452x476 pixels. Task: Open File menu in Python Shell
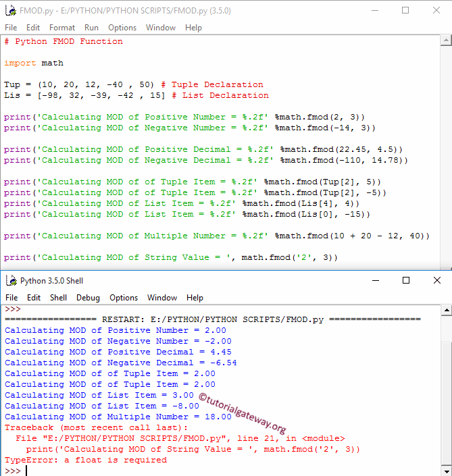pos(11,298)
